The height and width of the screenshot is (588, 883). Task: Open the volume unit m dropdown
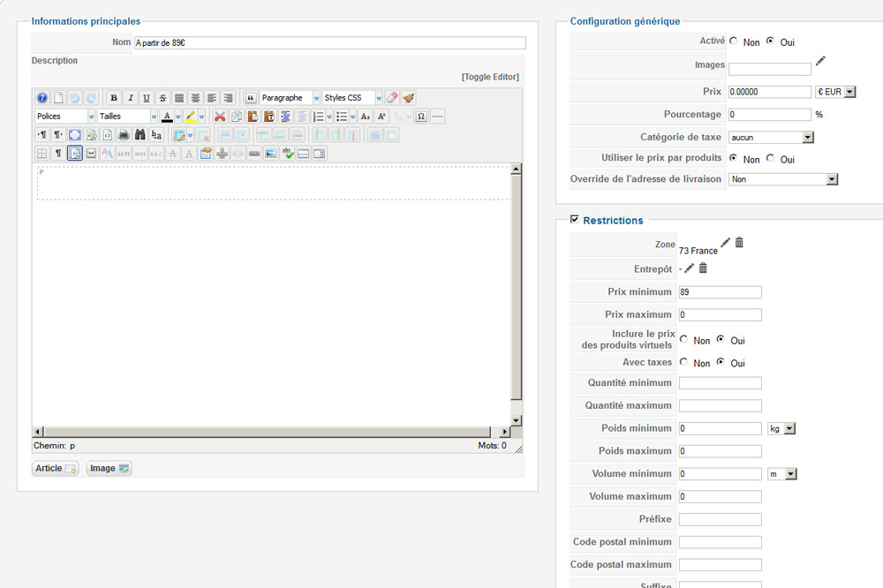click(x=782, y=474)
